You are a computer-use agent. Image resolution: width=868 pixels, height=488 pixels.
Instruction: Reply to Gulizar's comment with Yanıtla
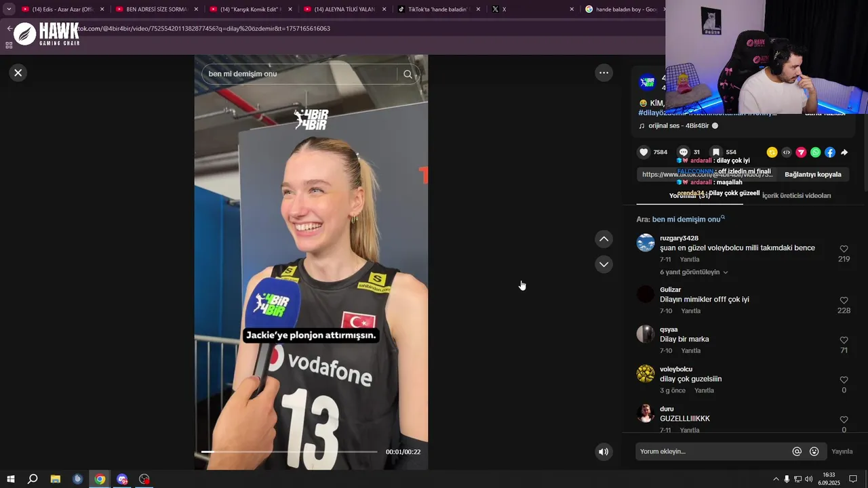pyautogui.click(x=691, y=311)
